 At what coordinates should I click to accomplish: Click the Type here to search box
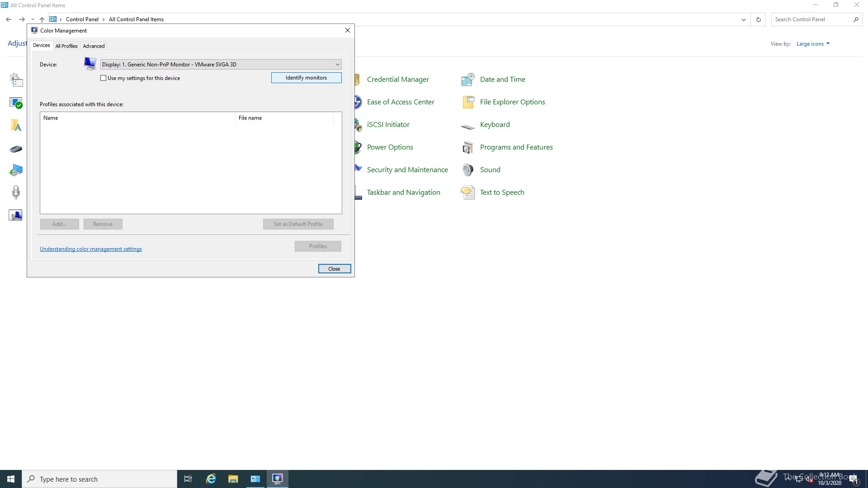coord(99,479)
